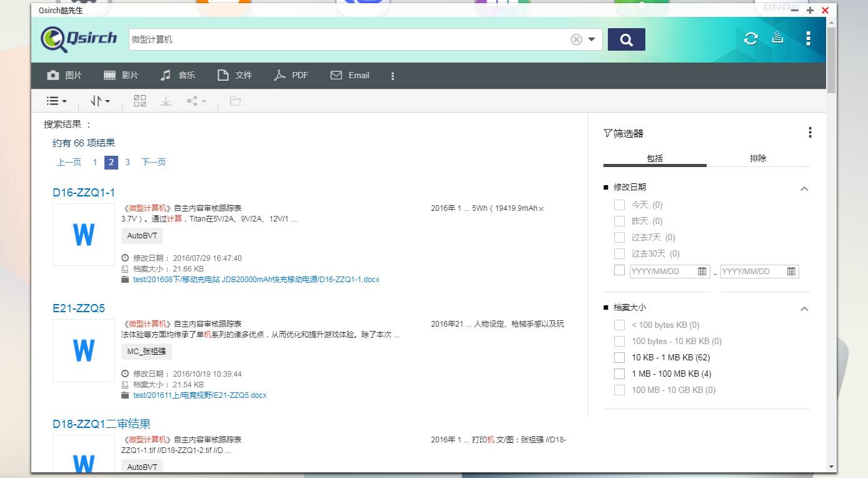
Task: Click the D16-ZZQ1-1 Word thumbnail
Action: tap(84, 235)
